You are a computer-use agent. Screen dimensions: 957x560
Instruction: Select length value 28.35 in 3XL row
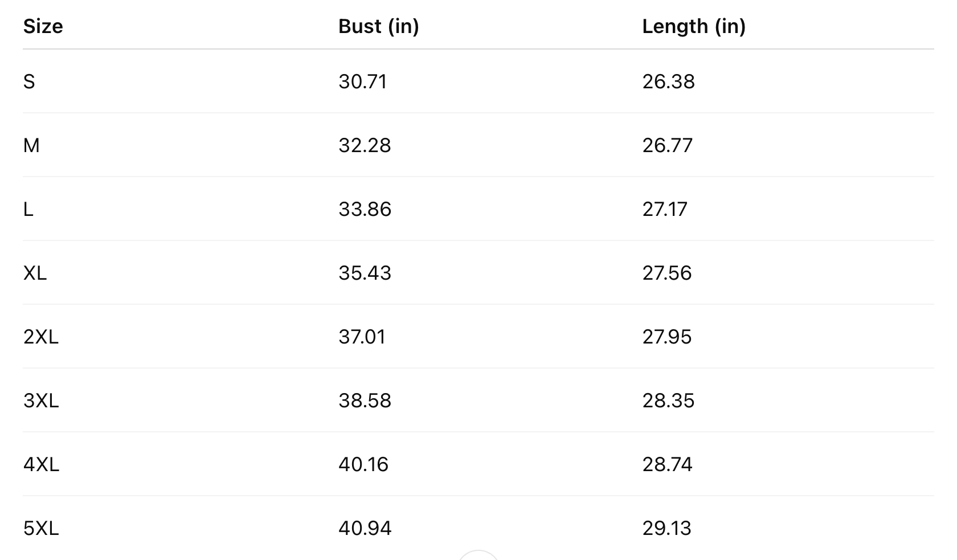tap(668, 401)
